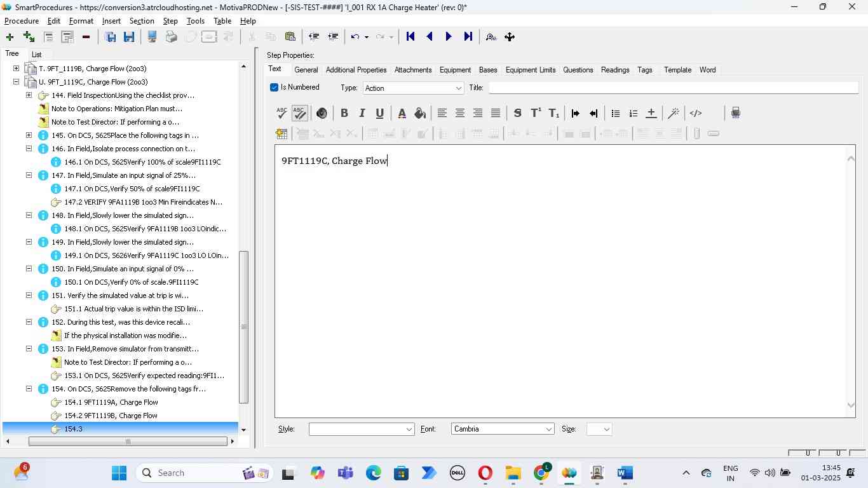Click the undo arrow icon

(355, 37)
